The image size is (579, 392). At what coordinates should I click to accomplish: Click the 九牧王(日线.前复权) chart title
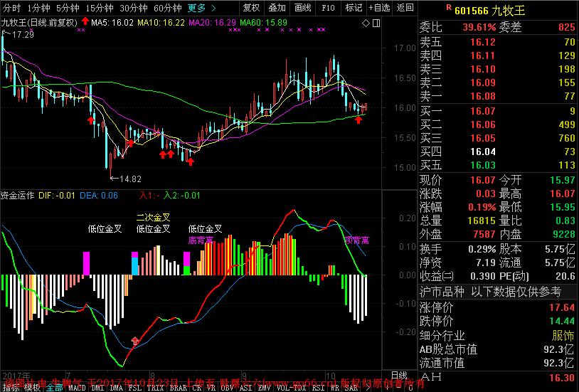39,23
